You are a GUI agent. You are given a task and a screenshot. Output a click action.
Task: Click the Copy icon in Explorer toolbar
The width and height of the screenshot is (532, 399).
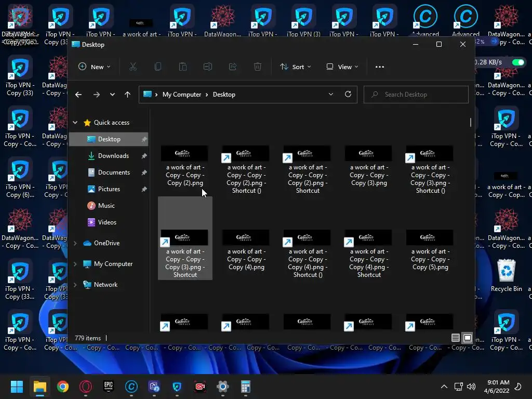[x=158, y=67]
